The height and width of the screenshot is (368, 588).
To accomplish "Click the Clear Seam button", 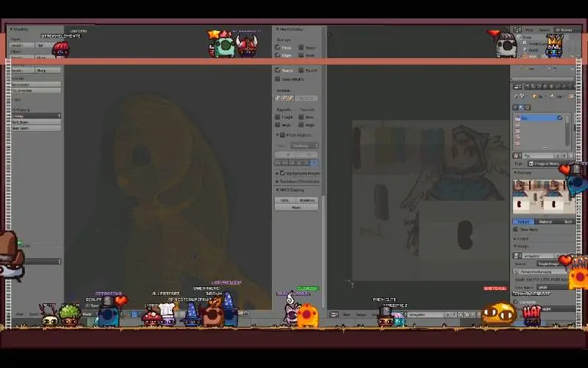I will click(35, 128).
